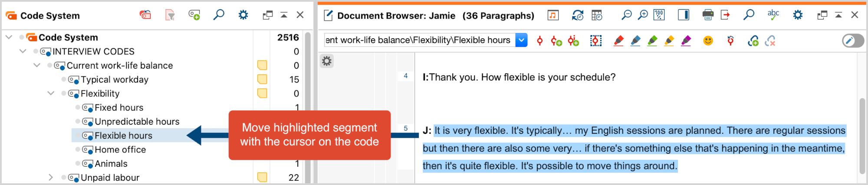Image resolution: width=868 pixels, height=185 pixels.
Task: Select the Typical workday code
Action: pyautogui.click(x=115, y=79)
